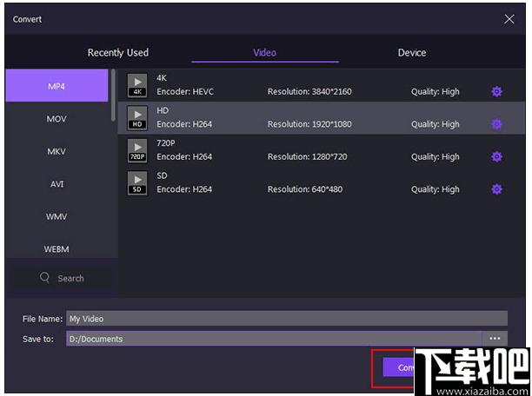Click the Convert button
Viewport: 532px width, 396px height.
(399, 367)
